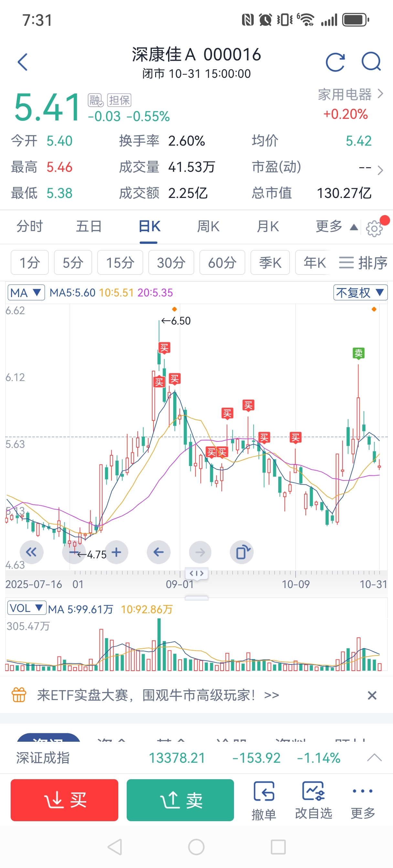Expand the 更多 period menu
393x868 pixels.
[336, 226]
